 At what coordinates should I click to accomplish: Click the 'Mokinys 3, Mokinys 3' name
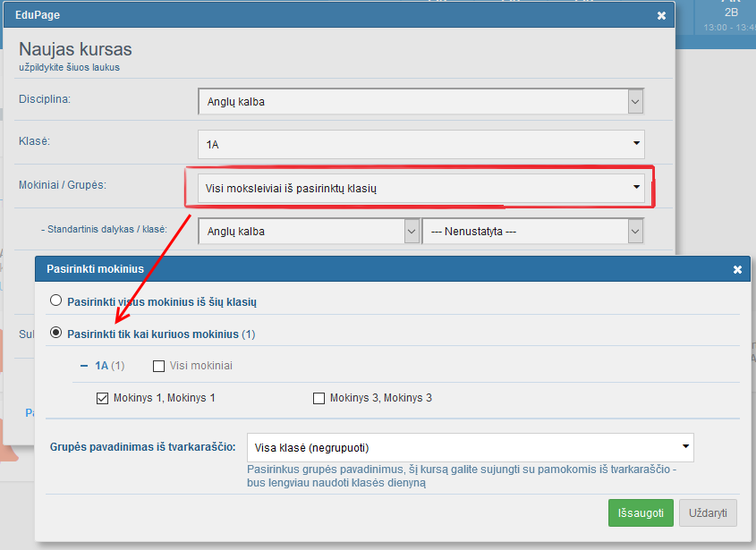point(381,398)
